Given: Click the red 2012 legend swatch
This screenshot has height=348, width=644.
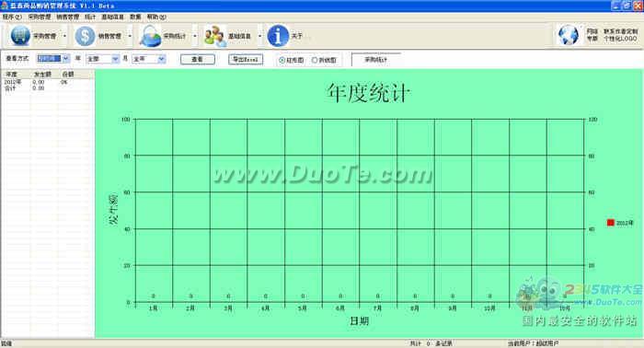Looking at the screenshot, I should (610, 223).
